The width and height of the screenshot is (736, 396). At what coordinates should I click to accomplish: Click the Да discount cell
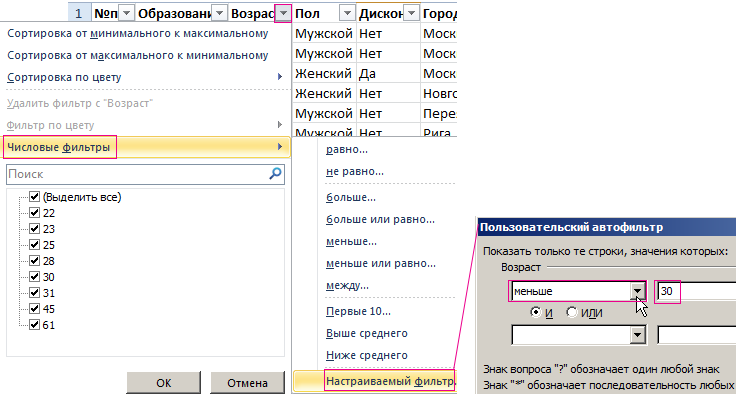coord(388,74)
